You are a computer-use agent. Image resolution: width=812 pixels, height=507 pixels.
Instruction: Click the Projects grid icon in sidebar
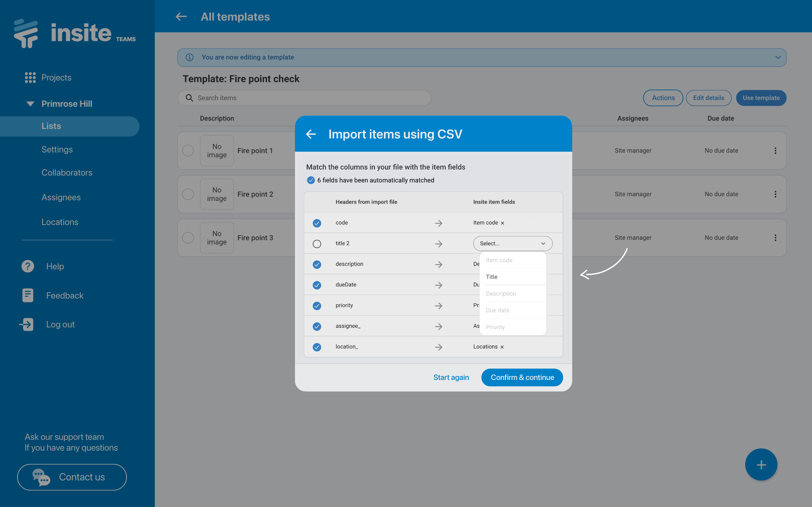(x=30, y=77)
